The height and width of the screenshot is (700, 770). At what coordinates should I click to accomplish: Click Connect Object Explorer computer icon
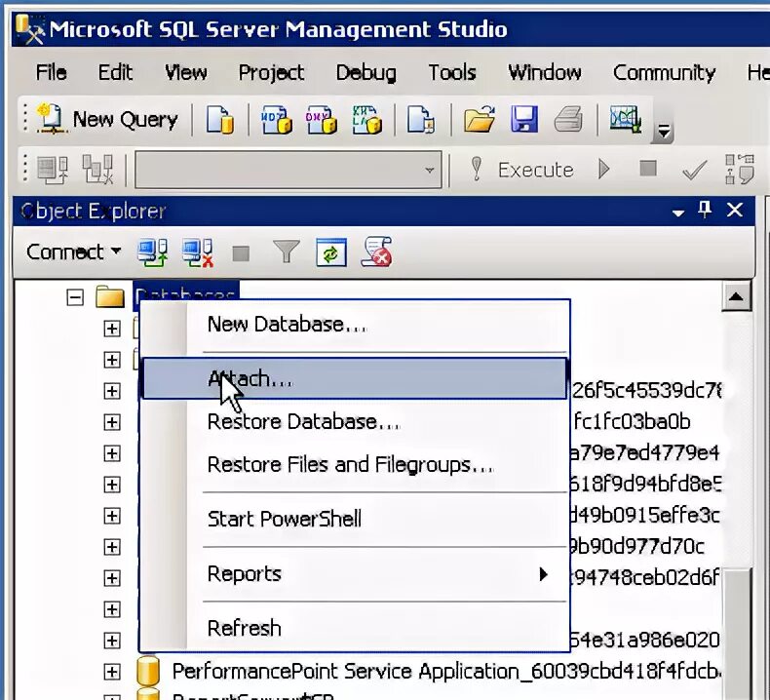153,253
